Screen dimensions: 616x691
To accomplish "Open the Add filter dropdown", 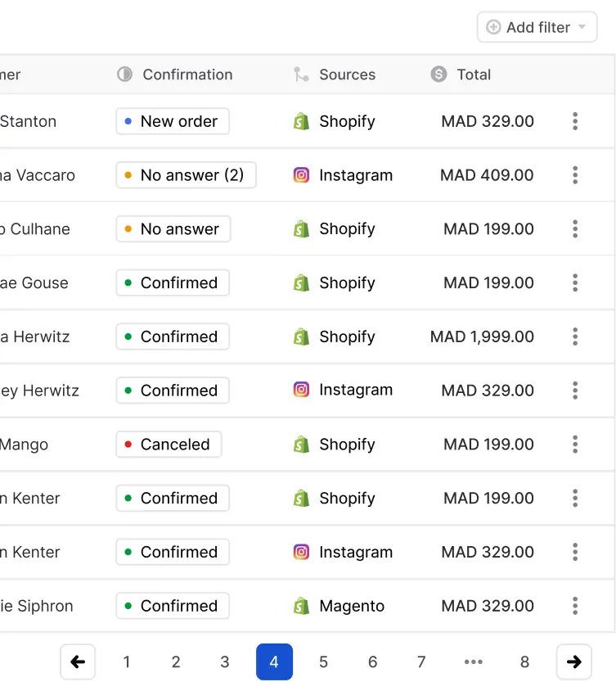I will pyautogui.click(x=537, y=27).
